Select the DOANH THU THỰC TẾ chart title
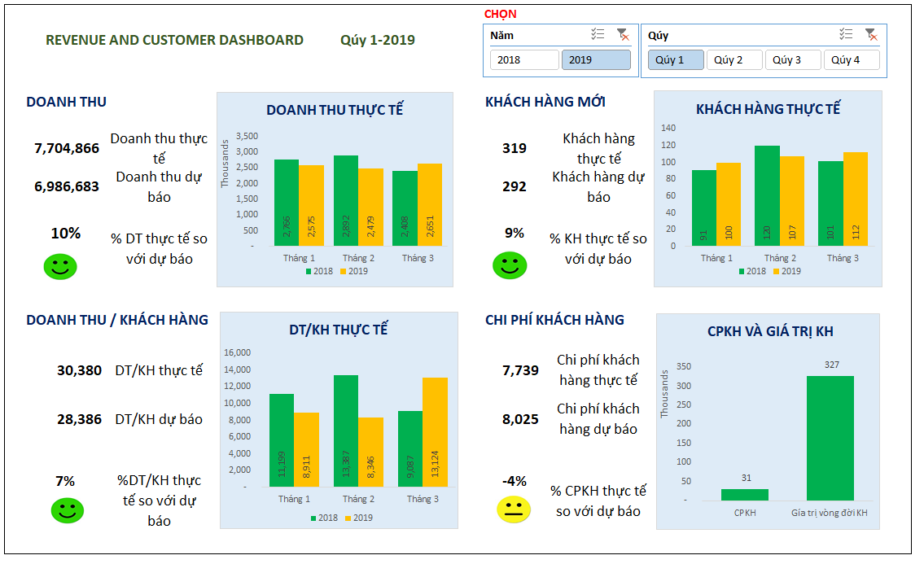Image resolution: width=924 pixels, height=564 pixels. (x=335, y=110)
